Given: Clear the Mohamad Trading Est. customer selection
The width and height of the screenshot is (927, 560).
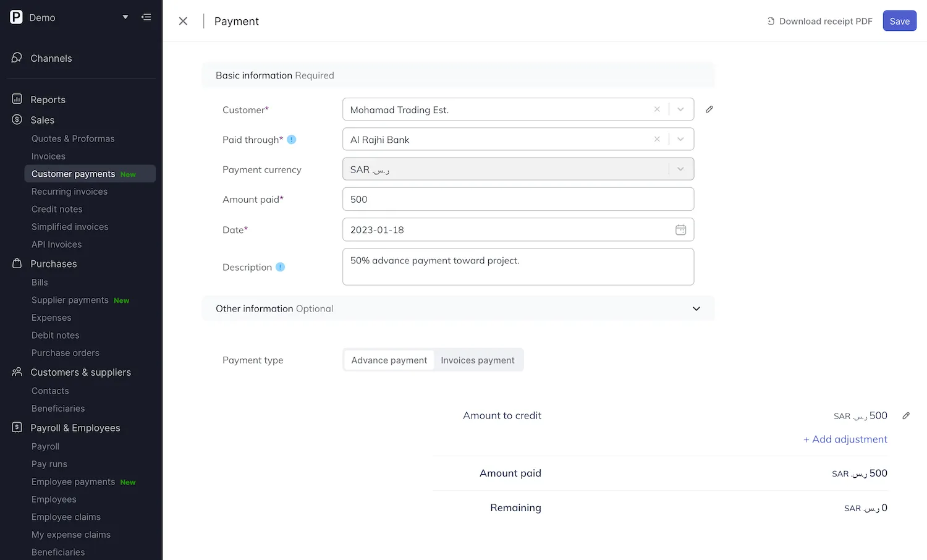Looking at the screenshot, I should (657, 109).
